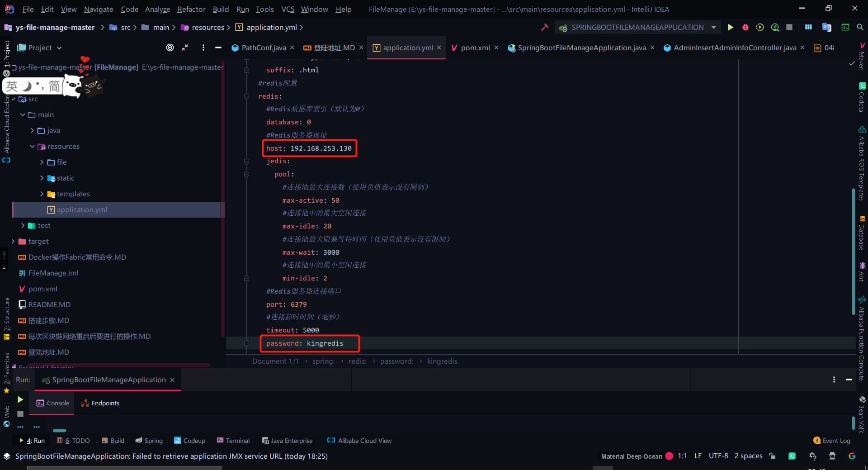Open Terminal tool window button
The height and width of the screenshot is (470, 868).
coord(233,441)
